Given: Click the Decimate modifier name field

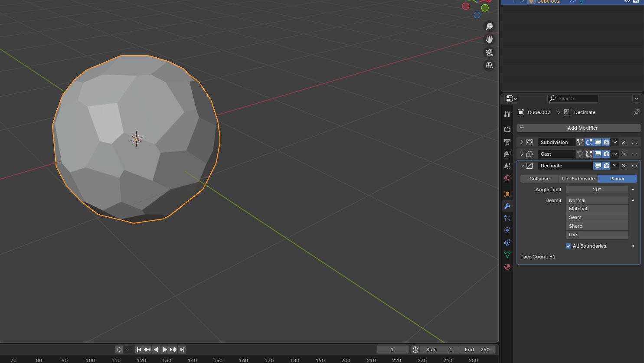Looking at the screenshot, I should (565, 166).
